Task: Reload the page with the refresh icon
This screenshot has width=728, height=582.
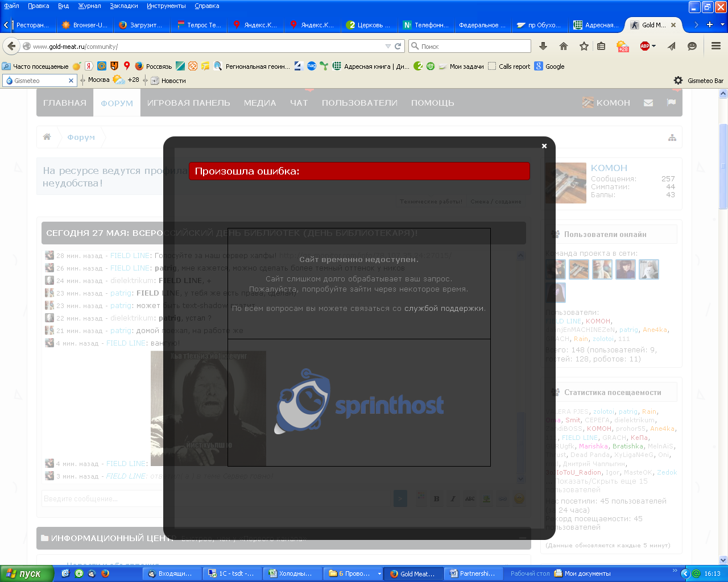Action: (x=398, y=47)
